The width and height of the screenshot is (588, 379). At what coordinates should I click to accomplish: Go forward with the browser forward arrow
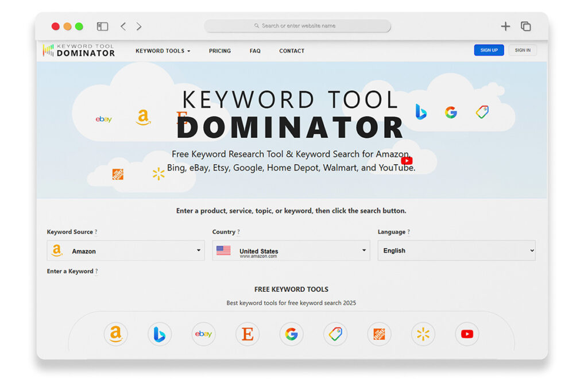click(x=139, y=26)
